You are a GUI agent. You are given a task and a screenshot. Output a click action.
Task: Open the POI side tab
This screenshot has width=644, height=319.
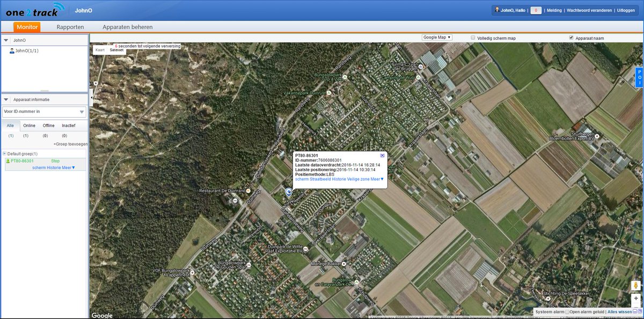(639, 77)
